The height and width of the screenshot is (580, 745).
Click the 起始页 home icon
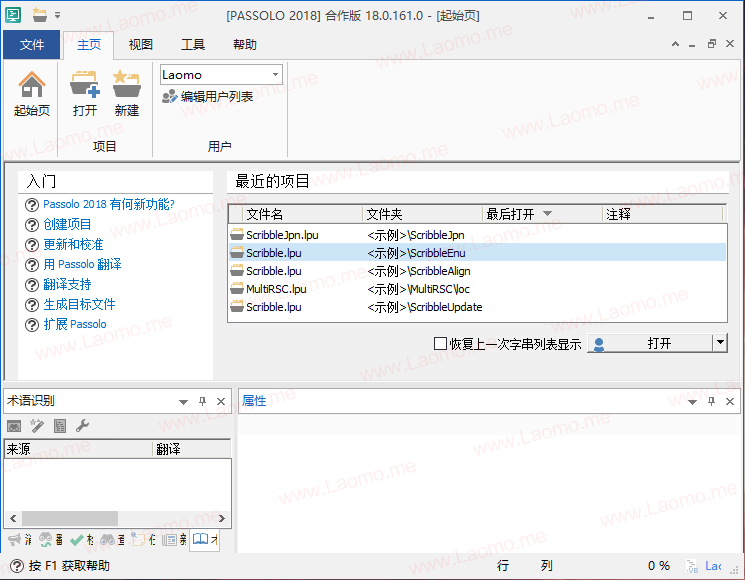(x=31, y=85)
